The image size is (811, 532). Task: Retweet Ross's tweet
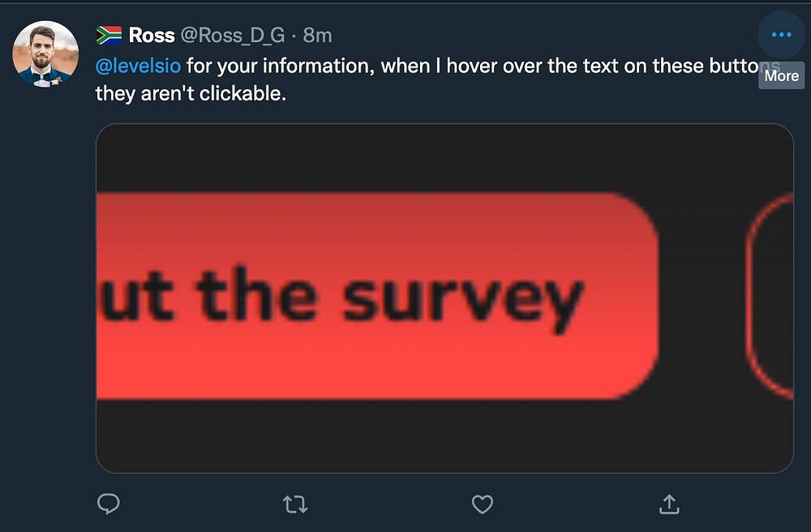tap(295, 504)
